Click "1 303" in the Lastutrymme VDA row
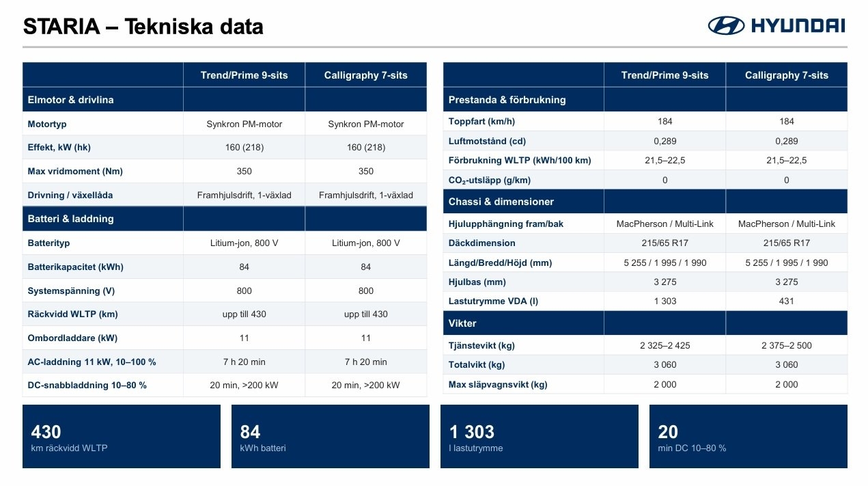868x486 pixels. point(665,301)
